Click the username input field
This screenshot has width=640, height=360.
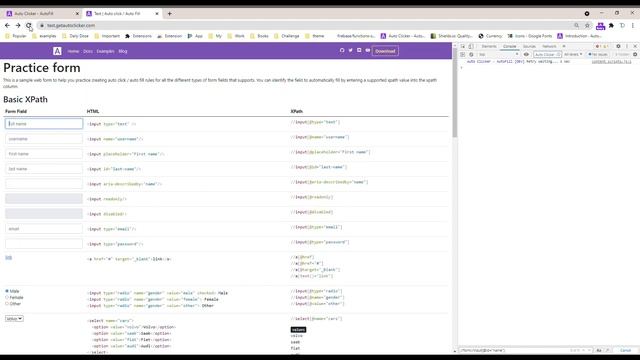coord(44,139)
